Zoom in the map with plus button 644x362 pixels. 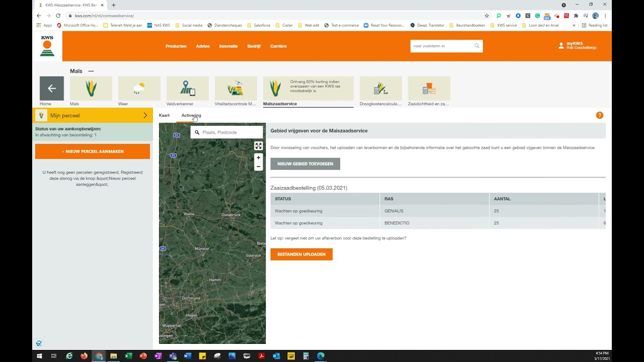pyautogui.click(x=259, y=157)
